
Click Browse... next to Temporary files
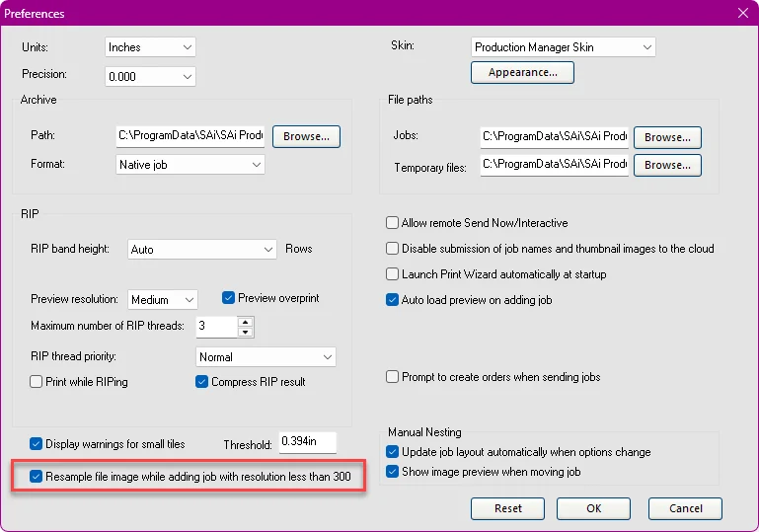pyautogui.click(x=667, y=165)
